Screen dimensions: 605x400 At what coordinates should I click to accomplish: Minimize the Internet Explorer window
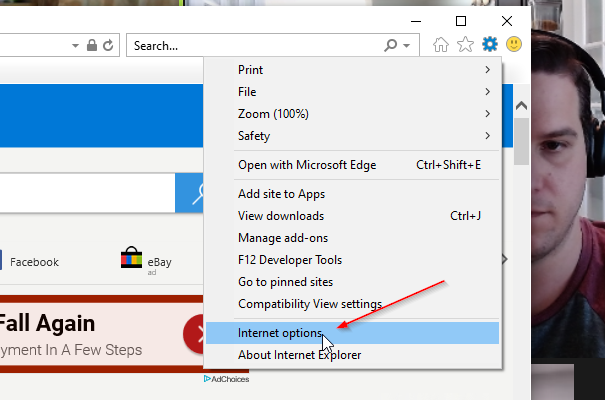point(416,21)
